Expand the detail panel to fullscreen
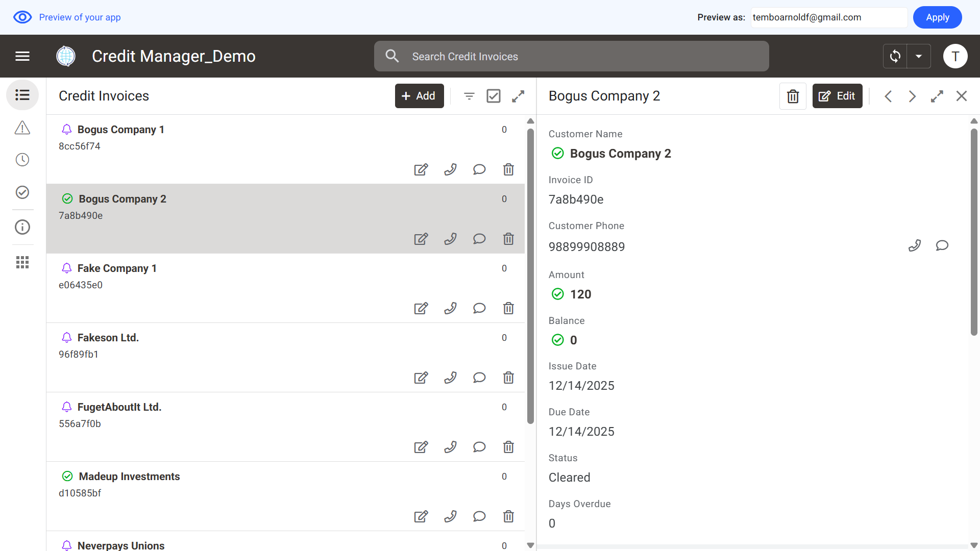This screenshot has width=980, height=551. point(937,96)
